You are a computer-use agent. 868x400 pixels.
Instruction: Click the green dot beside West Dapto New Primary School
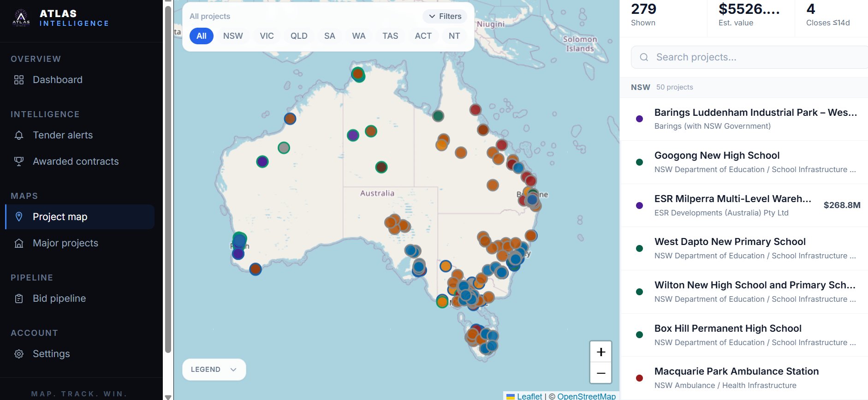[639, 248]
